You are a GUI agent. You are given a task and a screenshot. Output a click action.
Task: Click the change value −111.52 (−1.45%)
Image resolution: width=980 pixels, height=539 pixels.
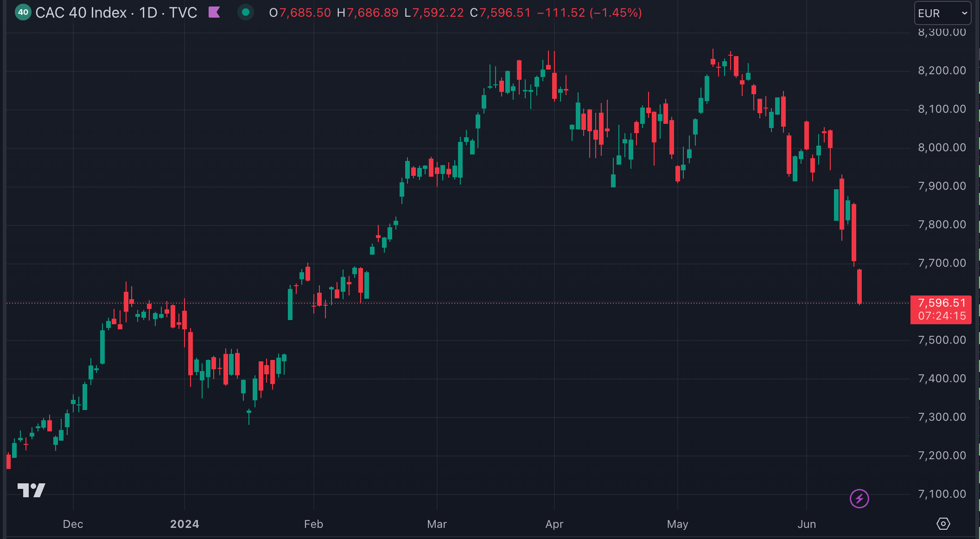[589, 13]
